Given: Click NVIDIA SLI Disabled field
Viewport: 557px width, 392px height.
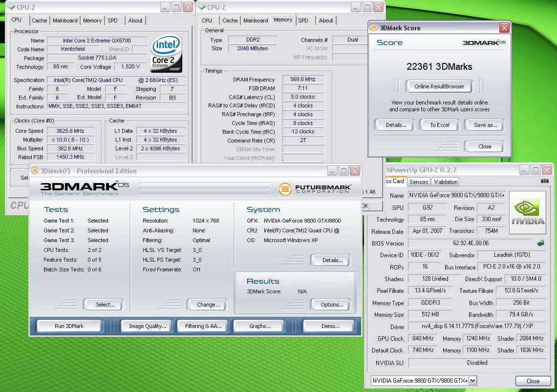Looking at the screenshot, I should (x=477, y=363).
